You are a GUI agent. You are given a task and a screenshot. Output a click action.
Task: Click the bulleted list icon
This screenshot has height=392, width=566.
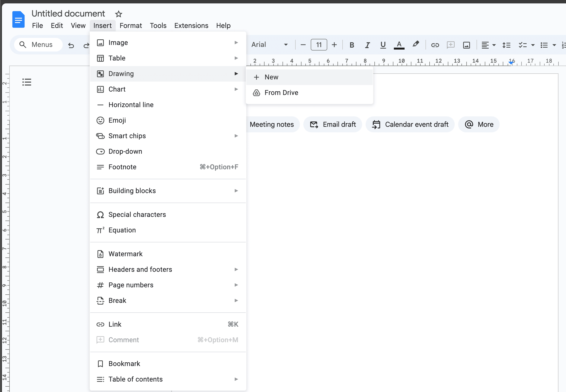coord(544,45)
